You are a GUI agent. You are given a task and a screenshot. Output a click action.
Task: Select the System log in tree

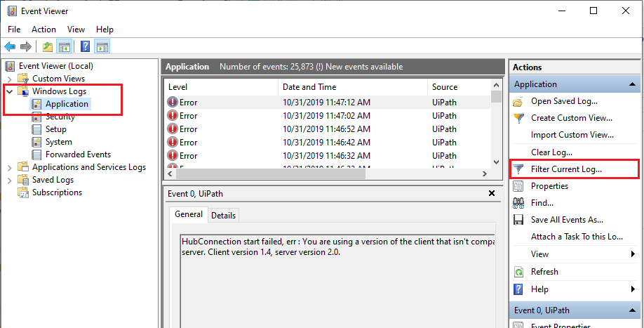(x=58, y=142)
